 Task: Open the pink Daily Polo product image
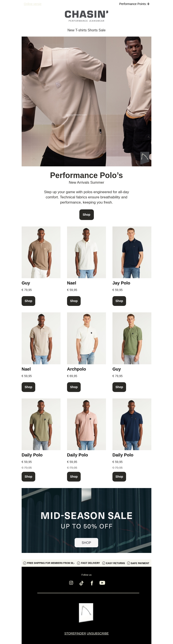click(x=86, y=424)
